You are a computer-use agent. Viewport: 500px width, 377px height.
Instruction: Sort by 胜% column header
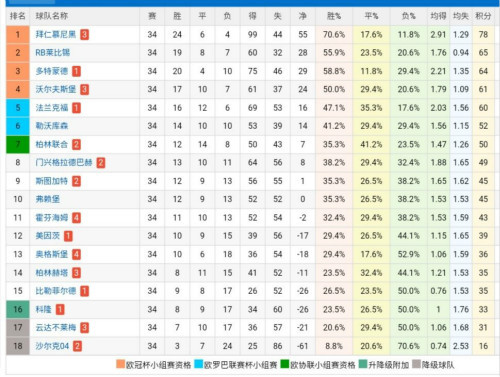tap(334, 16)
